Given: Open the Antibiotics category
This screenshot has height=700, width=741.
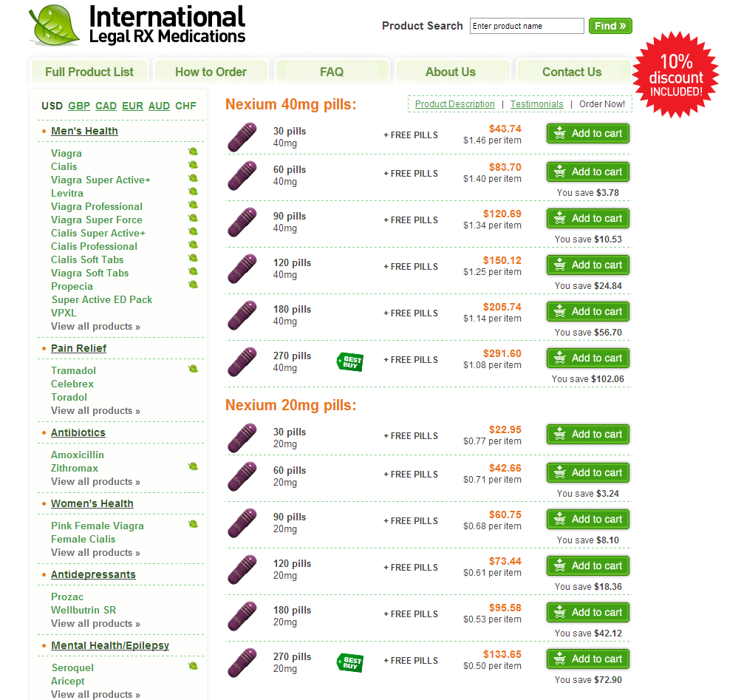Looking at the screenshot, I should coord(78,432).
